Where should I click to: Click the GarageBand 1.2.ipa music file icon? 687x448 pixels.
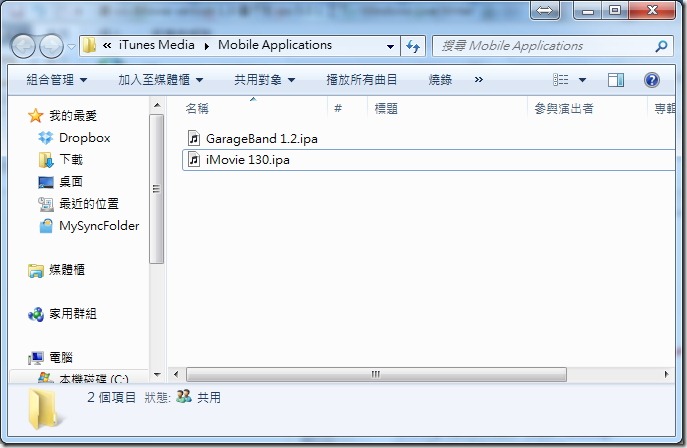coord(194,138)
